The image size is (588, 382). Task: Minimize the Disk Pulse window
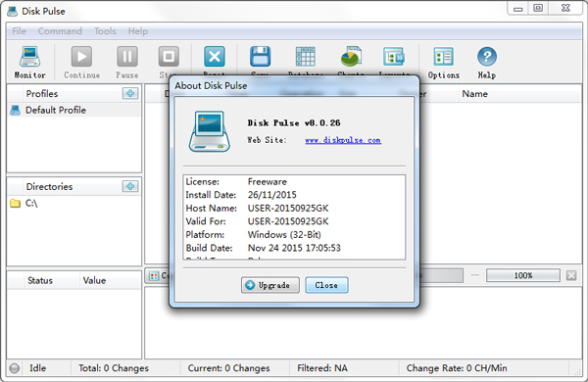[x=518, y=8]
